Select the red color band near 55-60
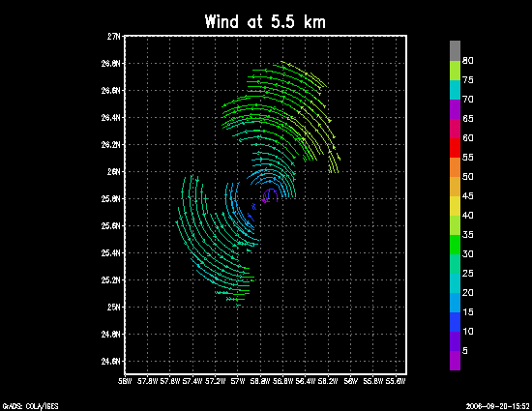 [455, 148]
